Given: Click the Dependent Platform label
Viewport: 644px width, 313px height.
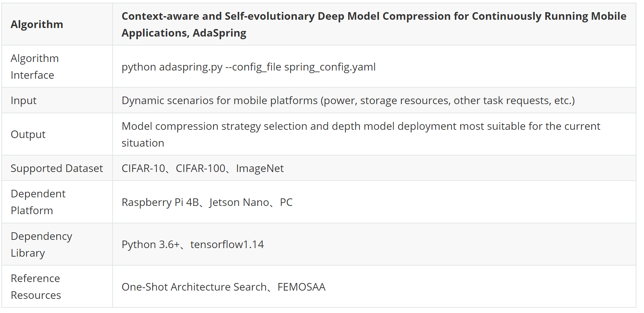Looking at the screenshot, I should tap(38, 202).
